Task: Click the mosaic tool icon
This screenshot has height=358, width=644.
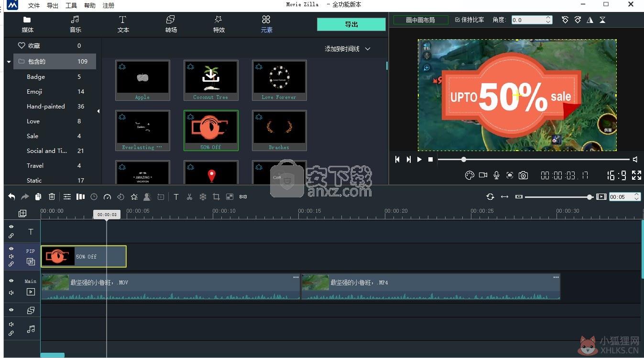Action: click(229, 196)
